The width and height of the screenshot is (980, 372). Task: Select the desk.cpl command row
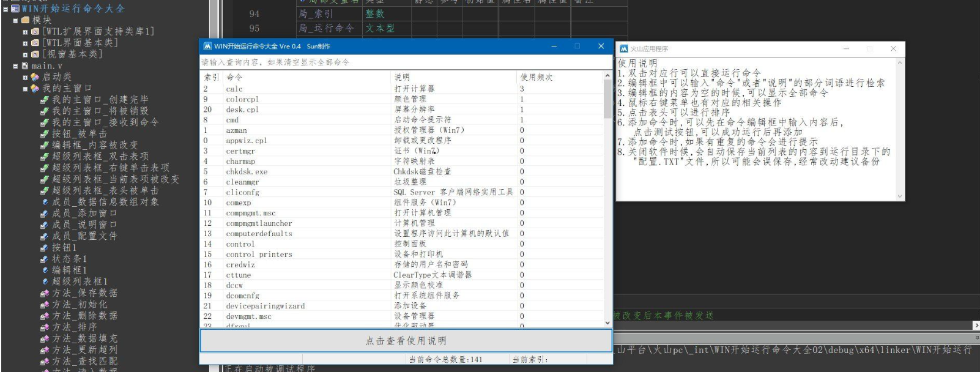(x=402, y=110)
